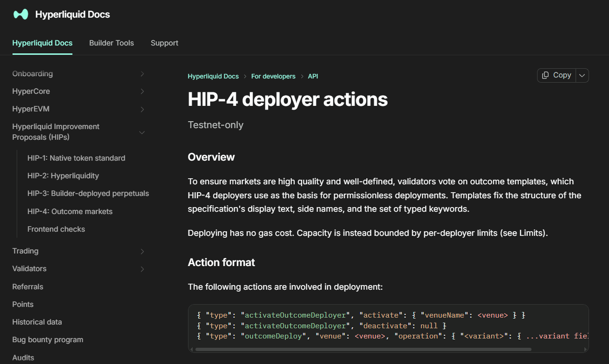Open the Onboarding sidebar item
The height and width of the screenshot is (364, 609).
pos(32,73)
